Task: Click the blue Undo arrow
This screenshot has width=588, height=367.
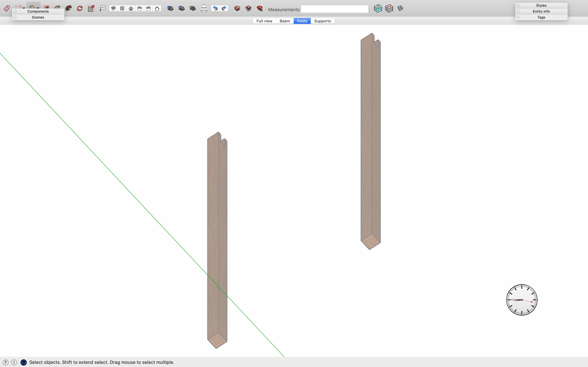Action: pyautogui.click(x=215, y=9)
